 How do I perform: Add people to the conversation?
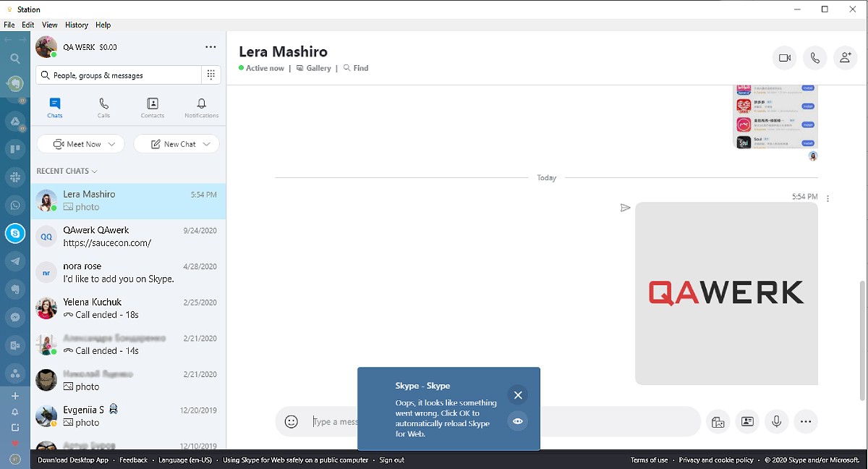tap(846, 58)
